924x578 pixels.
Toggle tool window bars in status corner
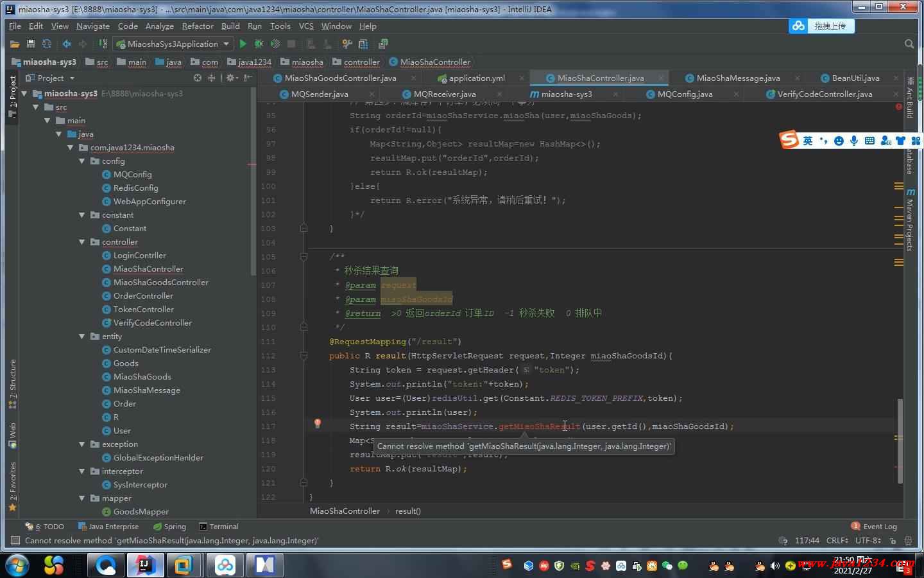[x=15, y=541]
